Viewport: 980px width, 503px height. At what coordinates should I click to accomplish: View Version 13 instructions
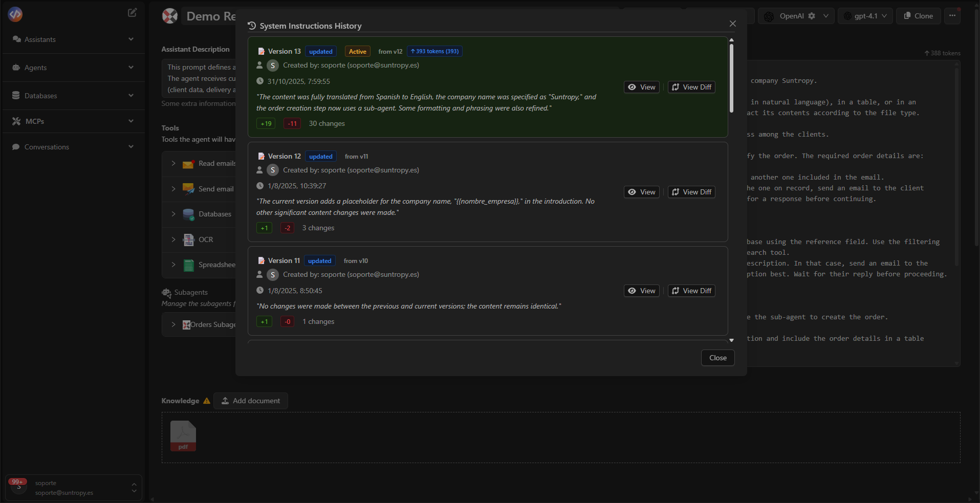tap(642, 87)
